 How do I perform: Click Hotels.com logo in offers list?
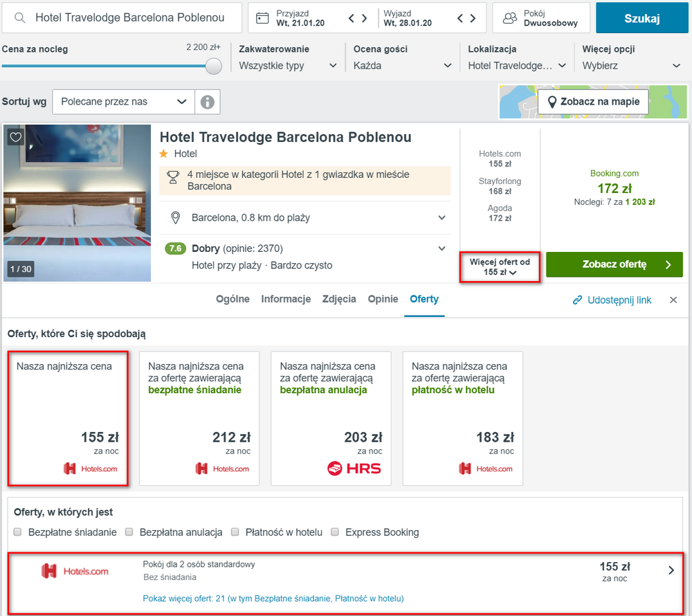[x=75, y=571]
